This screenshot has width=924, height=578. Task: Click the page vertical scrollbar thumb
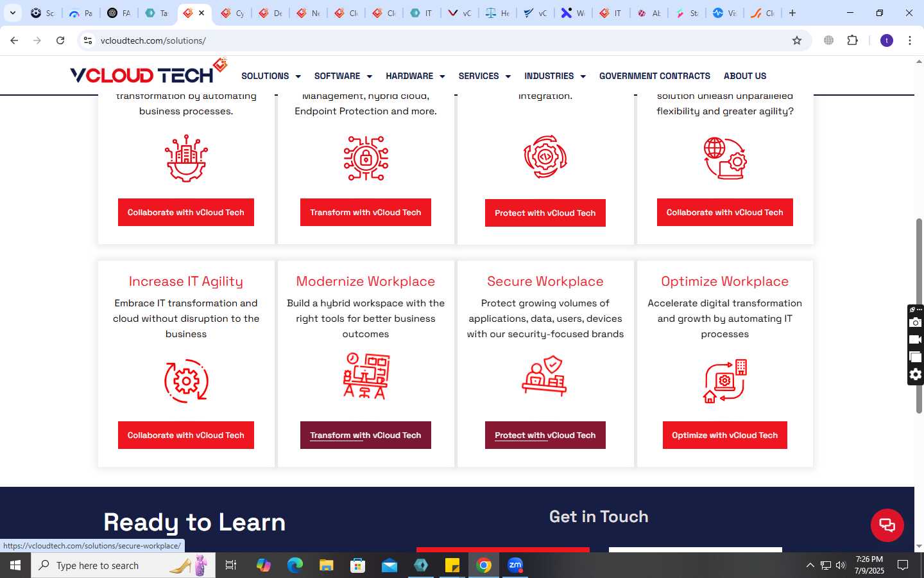919,316
